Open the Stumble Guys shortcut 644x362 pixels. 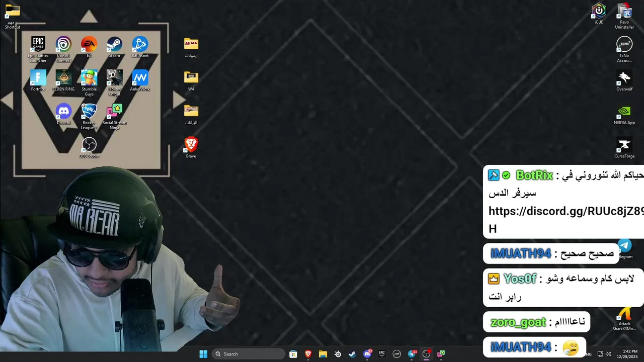pyautogui.click(x=89, y=83)
